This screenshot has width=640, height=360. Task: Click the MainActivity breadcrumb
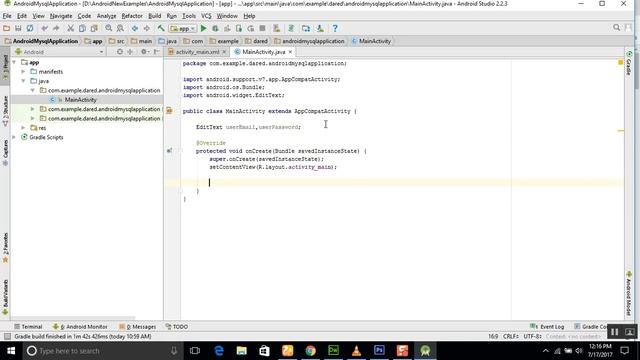[x=371, y=41]
